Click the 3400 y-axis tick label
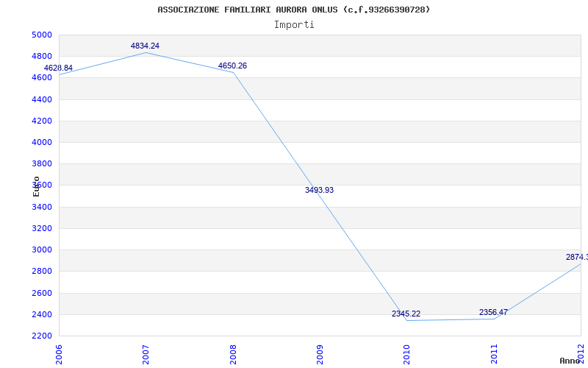 42,207
